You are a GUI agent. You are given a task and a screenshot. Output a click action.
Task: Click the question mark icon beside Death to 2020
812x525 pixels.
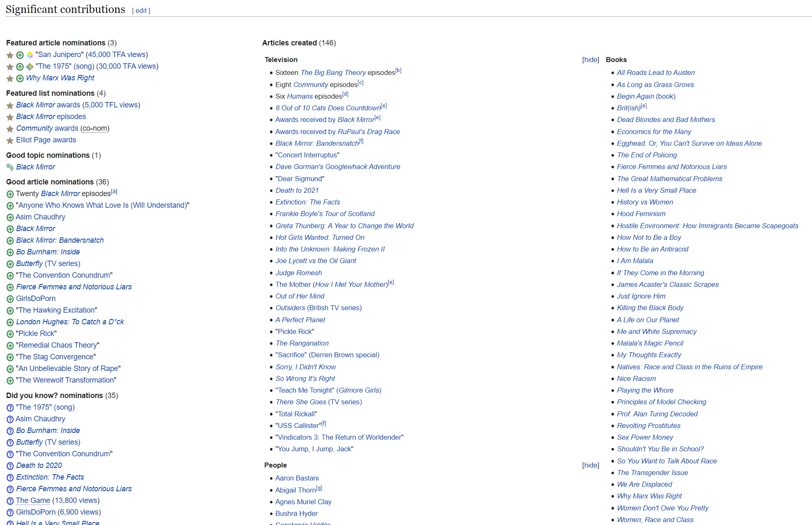[x=10, y=466]
